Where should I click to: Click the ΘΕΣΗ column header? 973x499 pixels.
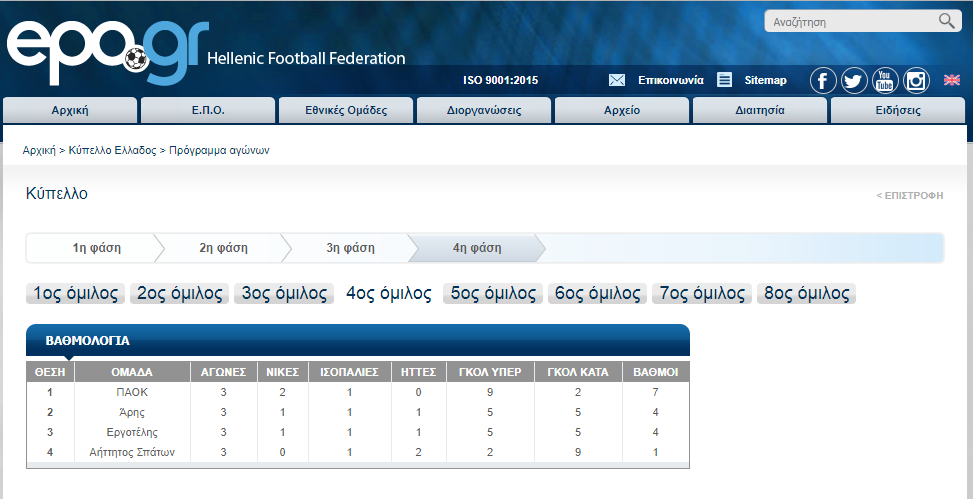tap(50, 372)
